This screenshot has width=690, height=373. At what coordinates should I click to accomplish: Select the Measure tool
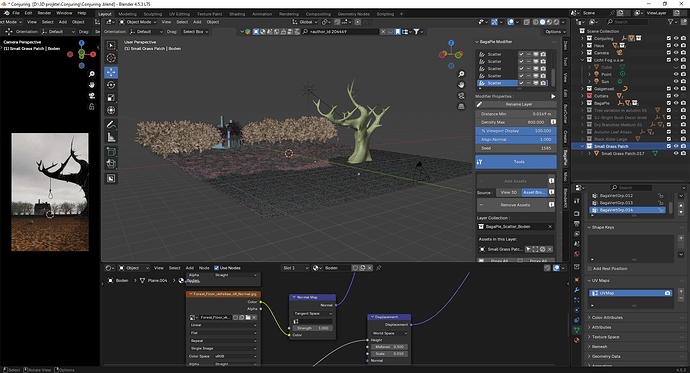111,138
